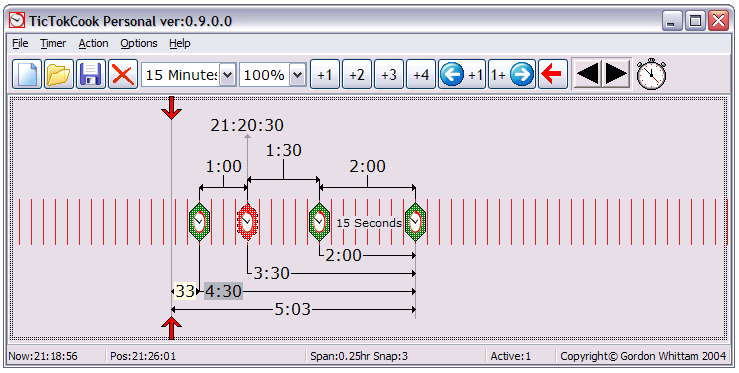Click the 1+ blue right arrow button

pos(512,74)
